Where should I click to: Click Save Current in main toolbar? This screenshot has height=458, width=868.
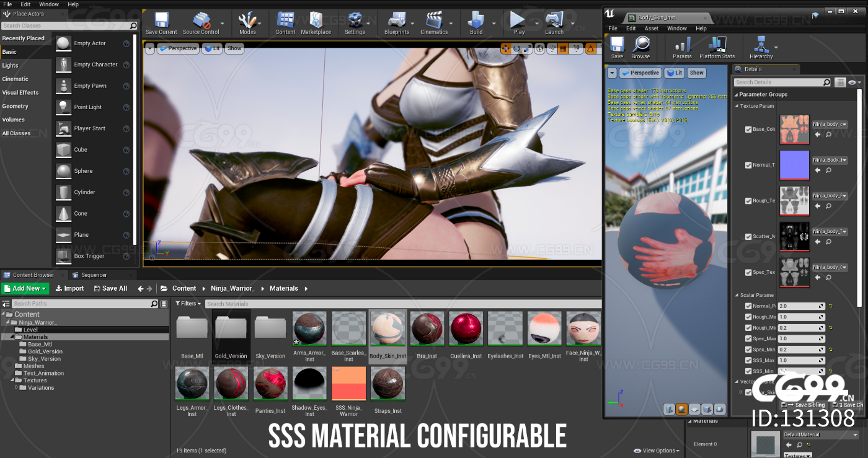tap(161, 23)
